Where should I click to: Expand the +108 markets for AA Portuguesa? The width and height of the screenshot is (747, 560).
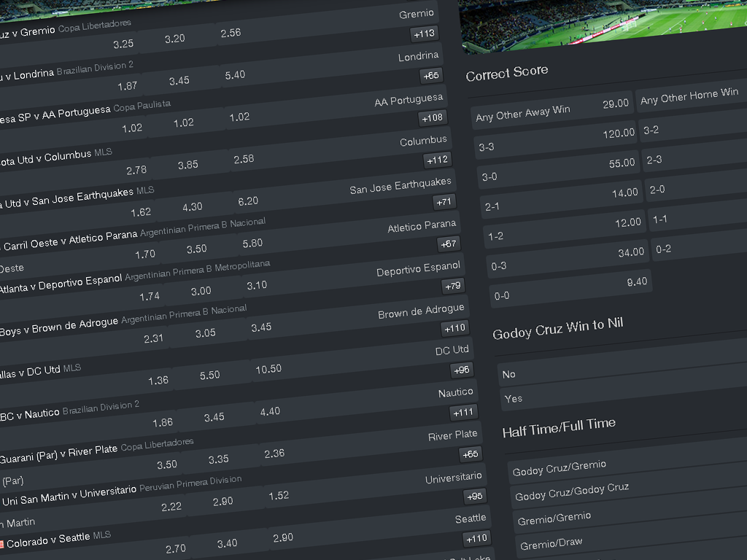[433, 117]
